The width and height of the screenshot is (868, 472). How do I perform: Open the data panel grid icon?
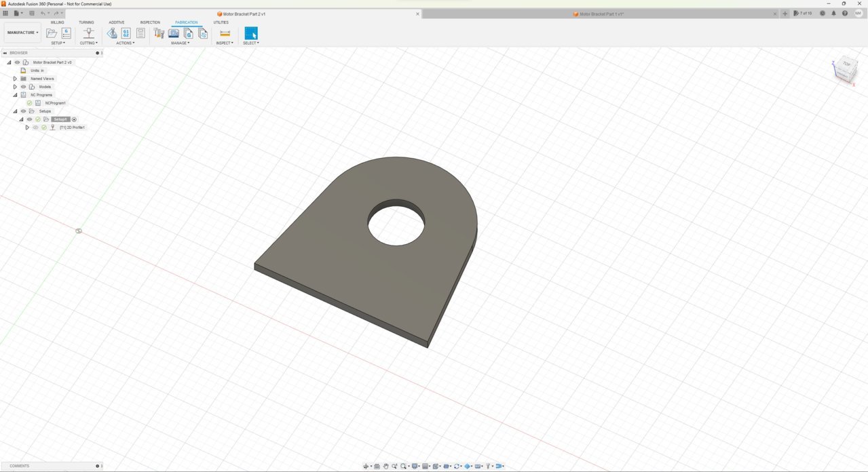tap(5, 13)
